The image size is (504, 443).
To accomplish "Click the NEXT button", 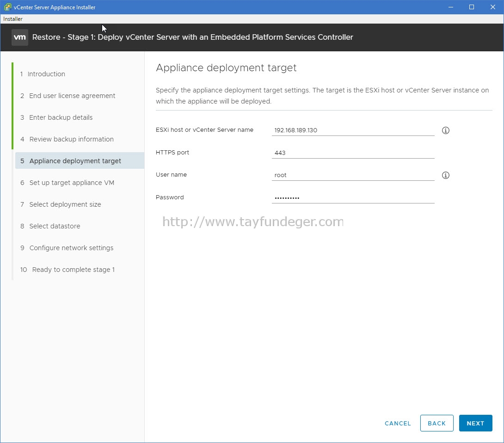I will (475, 423).
